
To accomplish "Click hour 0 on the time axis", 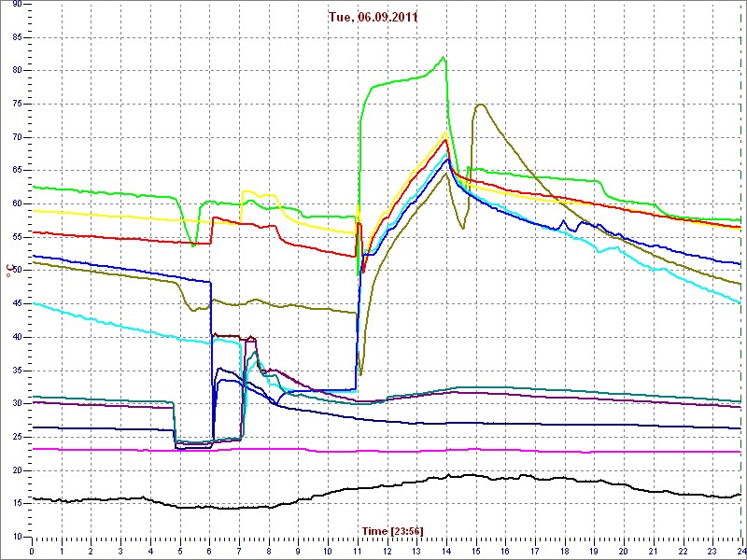I will [32, 552].
